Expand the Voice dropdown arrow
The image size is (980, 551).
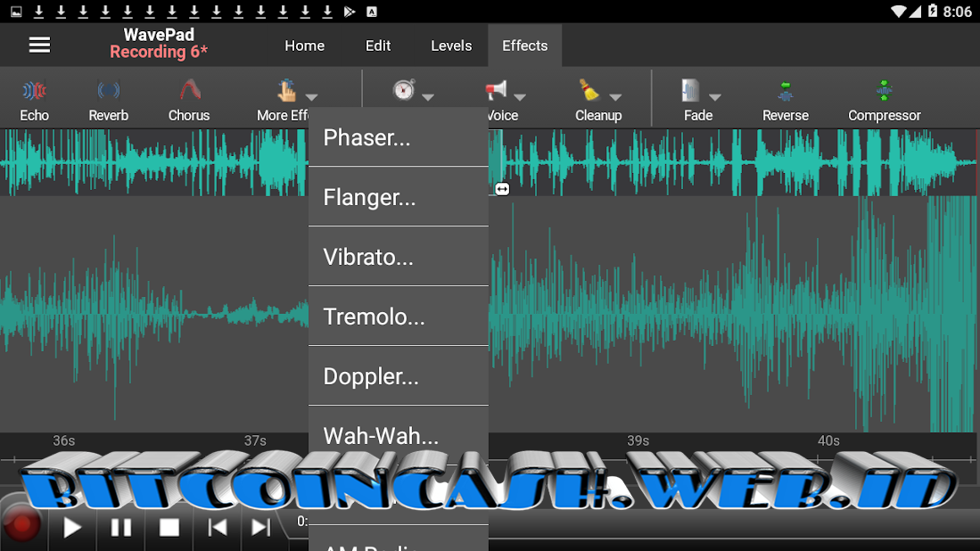(x=520, y=97)
